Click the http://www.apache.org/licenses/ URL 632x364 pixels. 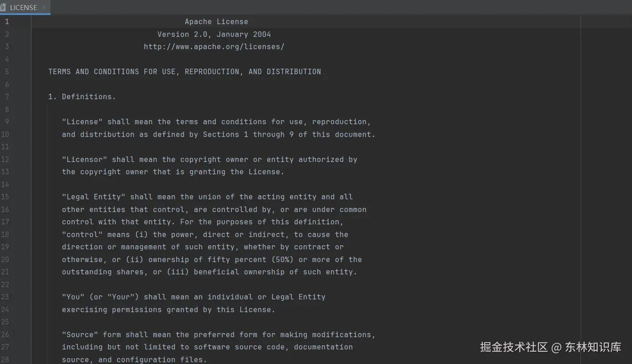214,46
